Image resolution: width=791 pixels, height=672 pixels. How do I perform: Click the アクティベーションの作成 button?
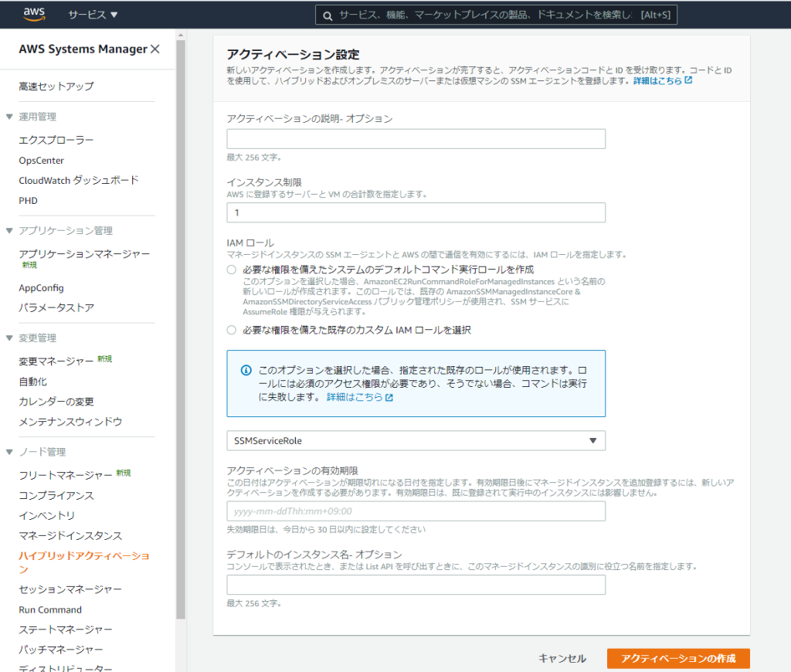pos(678,658)
